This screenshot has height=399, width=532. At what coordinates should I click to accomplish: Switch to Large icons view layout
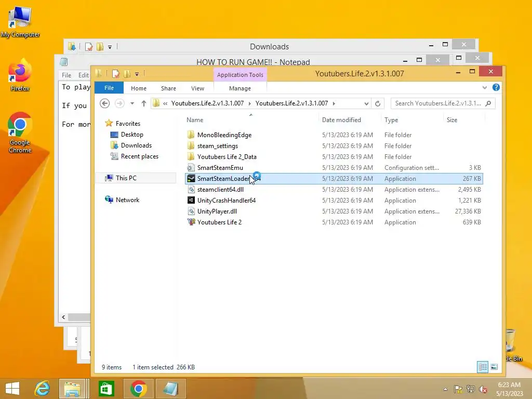click(495, 367)
